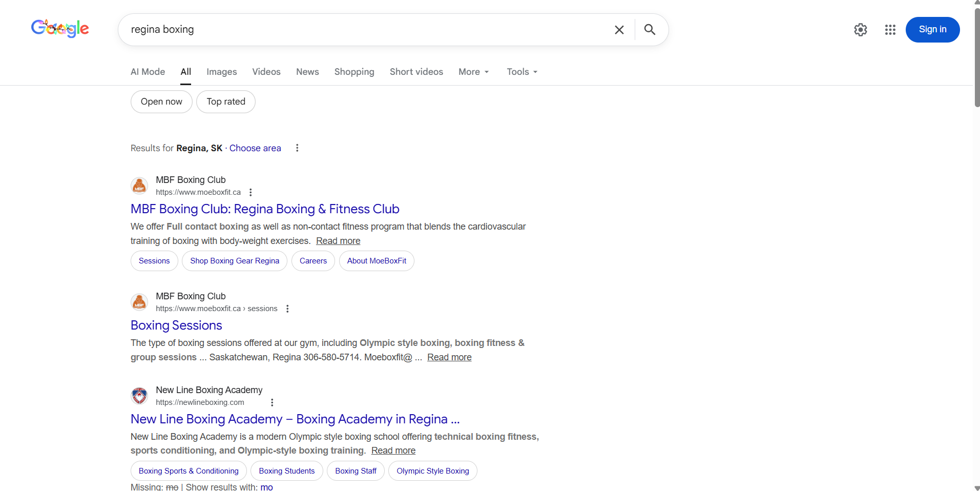Click Read more under MBF Boxing Club snippet
The width and height of the screenshot is (980, 491).
[338, 241]
